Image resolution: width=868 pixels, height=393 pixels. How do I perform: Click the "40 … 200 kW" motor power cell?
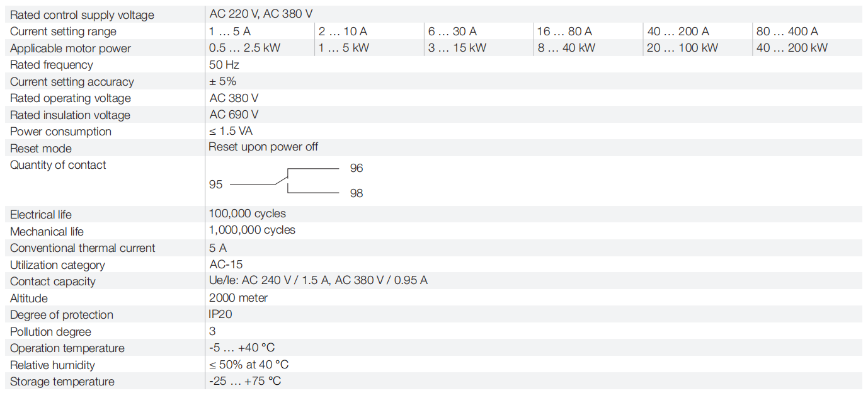tap(792, 48)
